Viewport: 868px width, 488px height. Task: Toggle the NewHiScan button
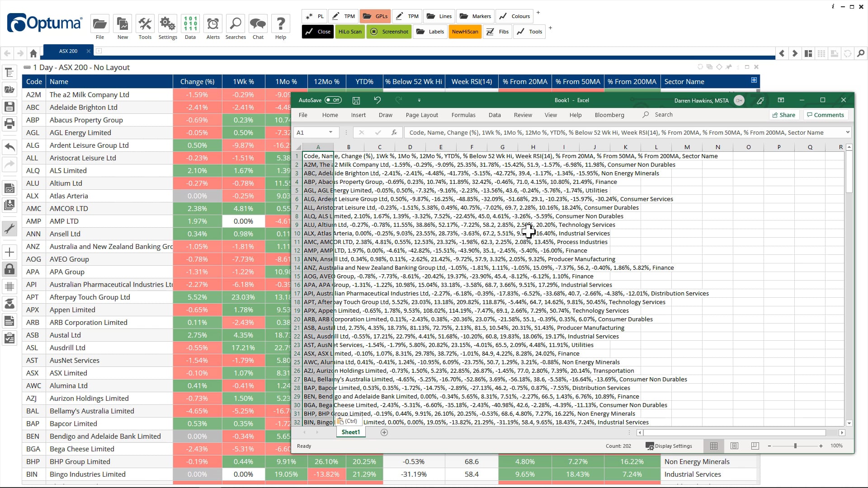[465, 32]
